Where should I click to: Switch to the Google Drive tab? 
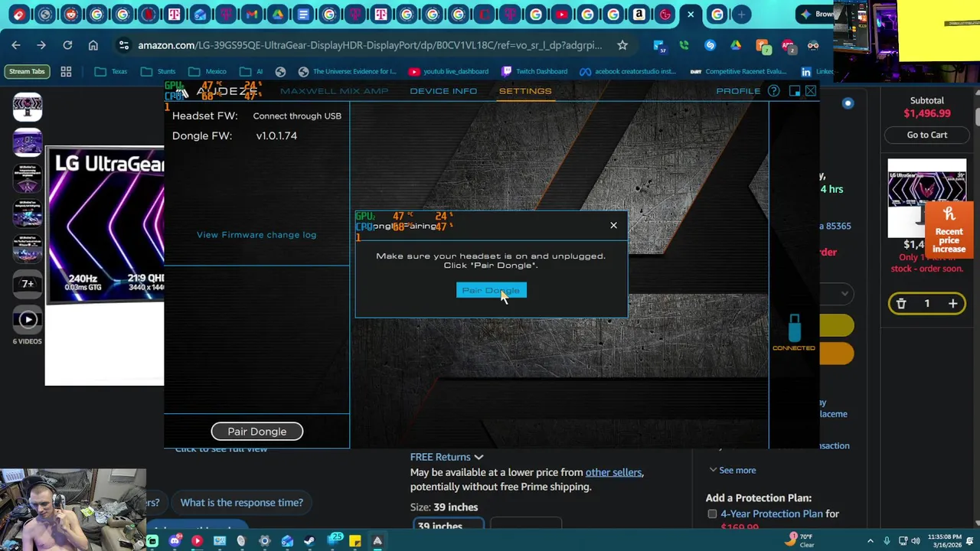pyautogui.click(x=277, y=14)
